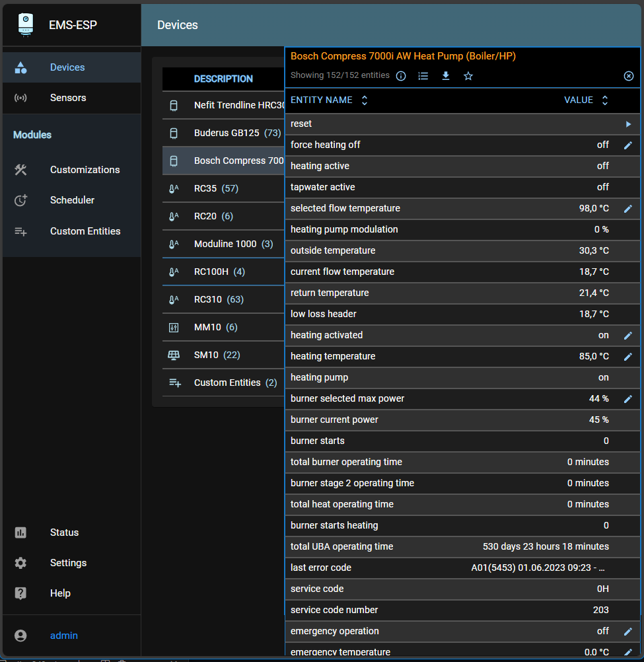Viewport: 644px width, 662px height.
Task: Open the Sensors page
Action: (x=68, y=98)
